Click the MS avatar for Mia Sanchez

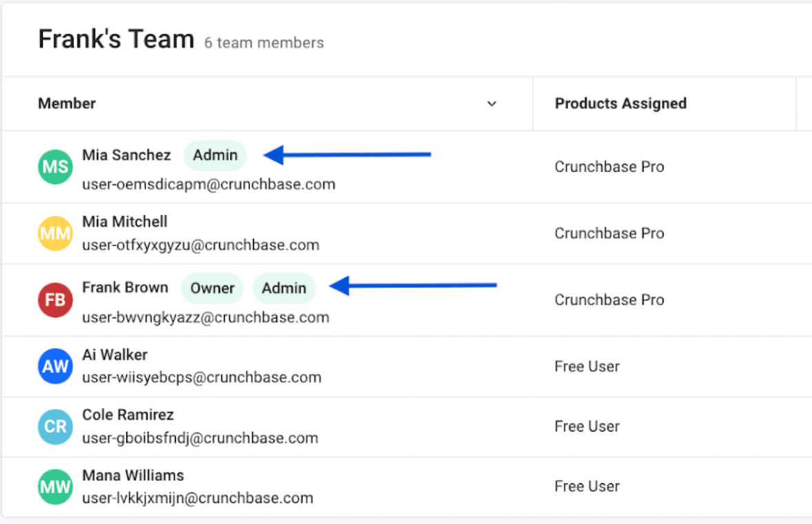click(x=55, y=167)
